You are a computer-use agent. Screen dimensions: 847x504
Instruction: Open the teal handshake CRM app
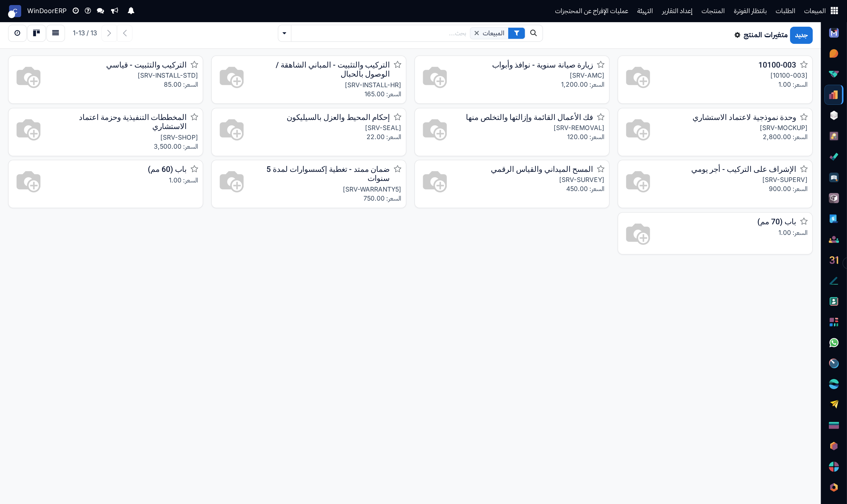tap(834, 74)
